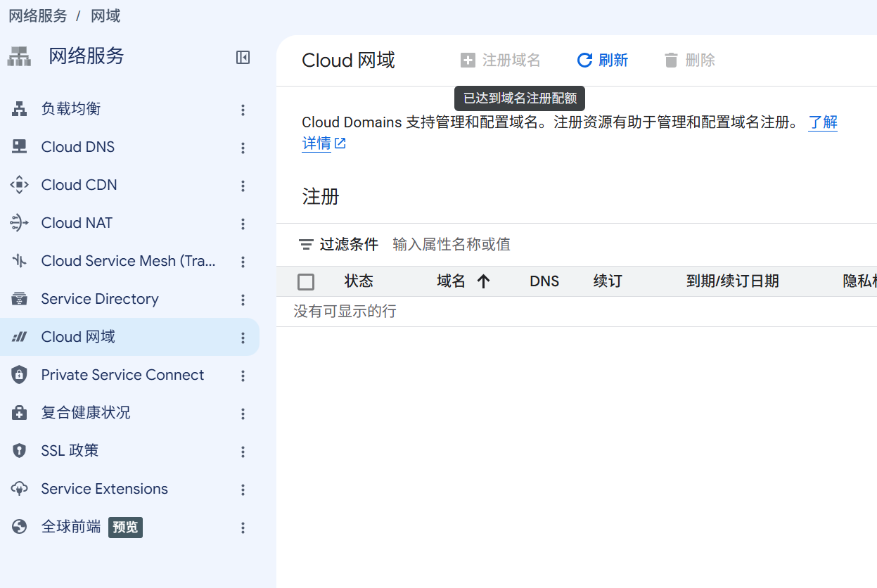The width and height of the screenshot is (877, 588).
Task: Click the Cloud DNS sidebar icon
Action: tap(19, 147)
